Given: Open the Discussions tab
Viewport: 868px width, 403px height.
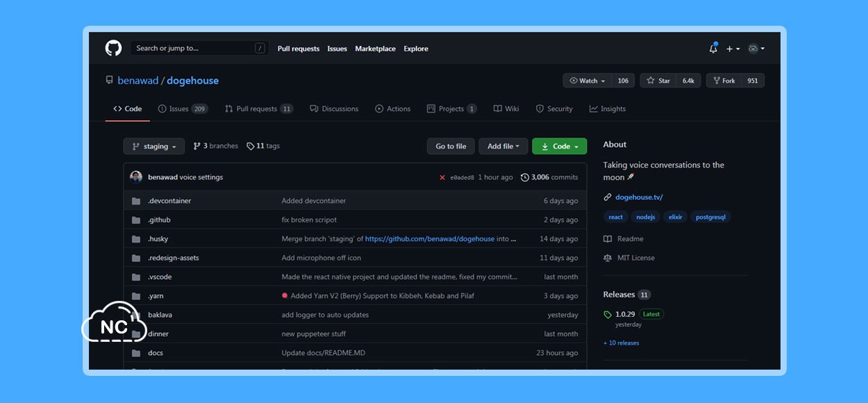Looking at the screenshot, I should 334,109.
